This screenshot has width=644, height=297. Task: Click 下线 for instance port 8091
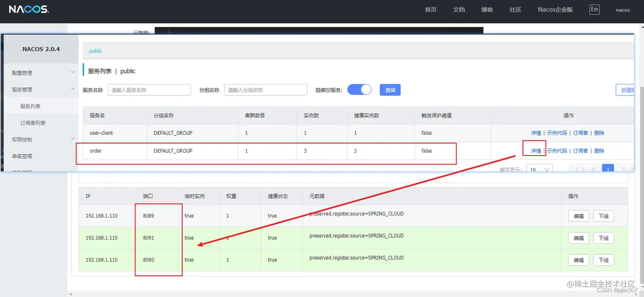pos(604,238)
